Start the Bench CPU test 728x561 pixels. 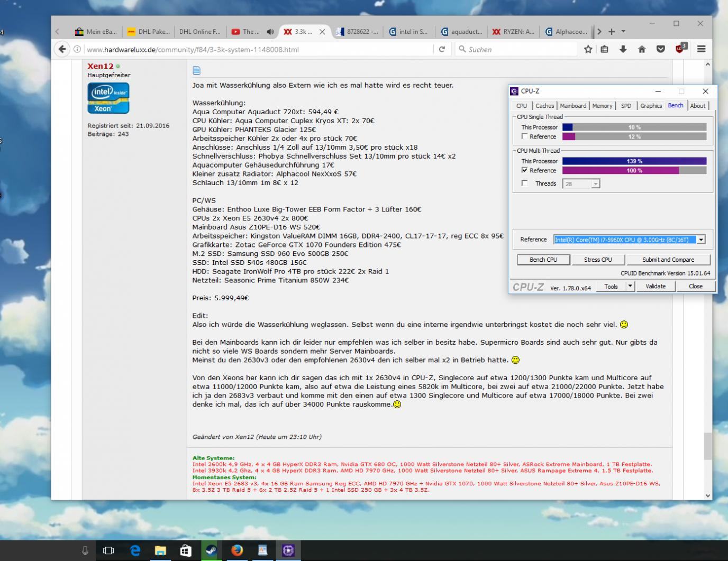(543, 260)
